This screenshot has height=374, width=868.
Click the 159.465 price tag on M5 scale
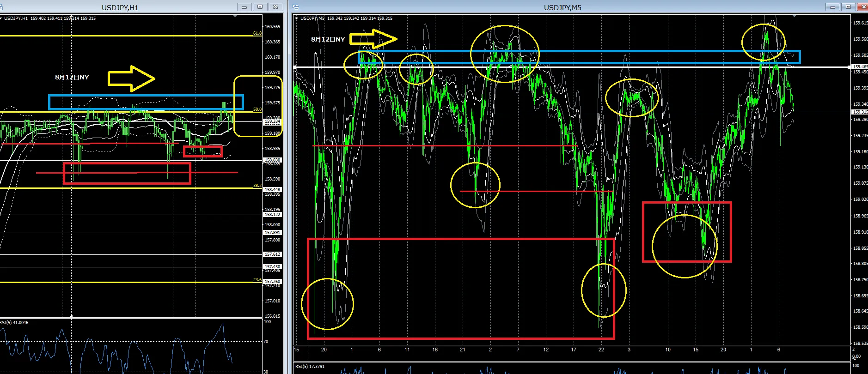click(x=860, y=67)
